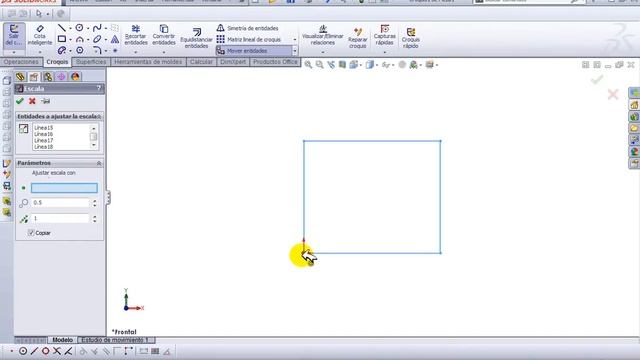Select Línea15 in the entities list
This screenshot has width=640, height=360.
coord(44,128)
